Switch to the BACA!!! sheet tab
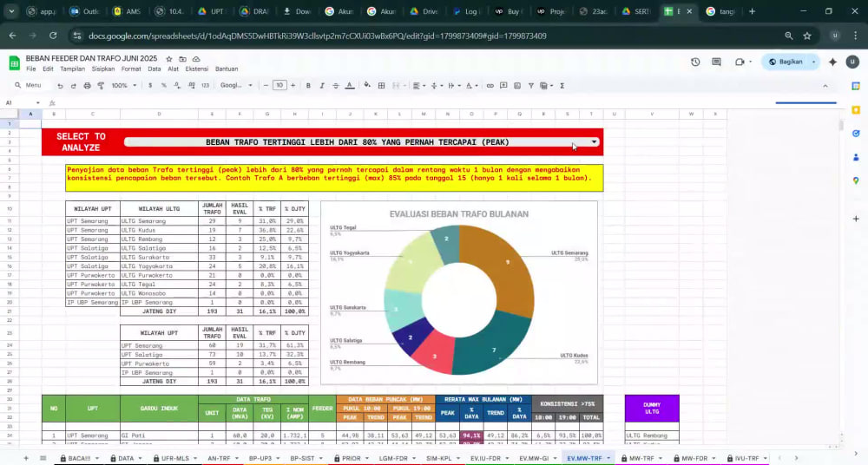This screenshot has height=465, width=868. [79, 458]
